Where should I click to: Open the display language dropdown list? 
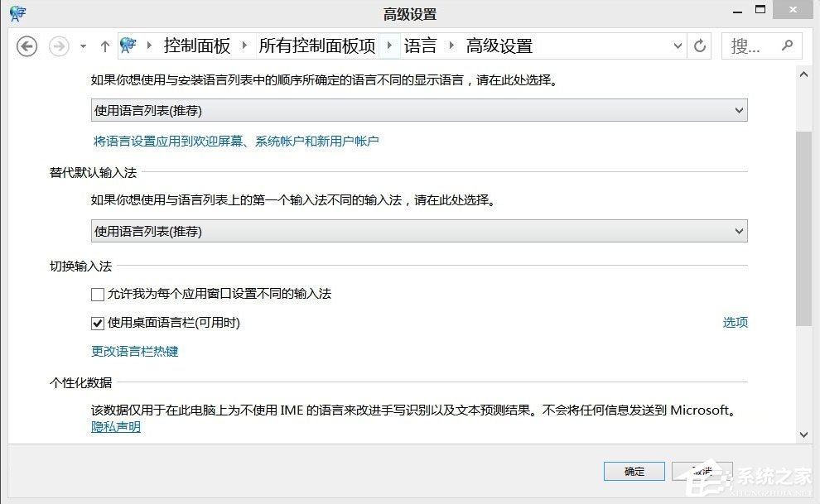[738, 108]
